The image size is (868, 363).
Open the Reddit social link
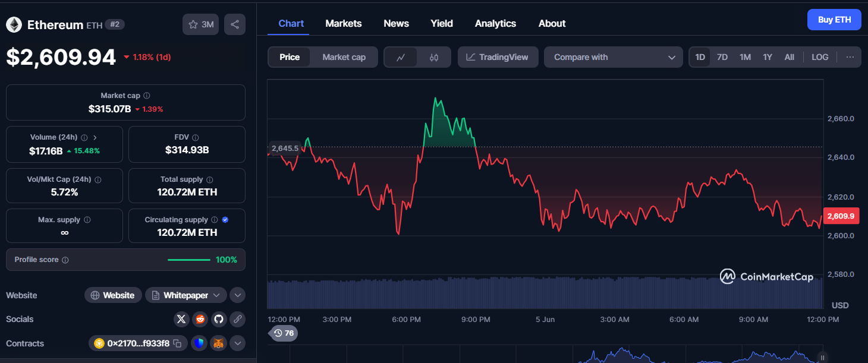(x=200, y=319)
